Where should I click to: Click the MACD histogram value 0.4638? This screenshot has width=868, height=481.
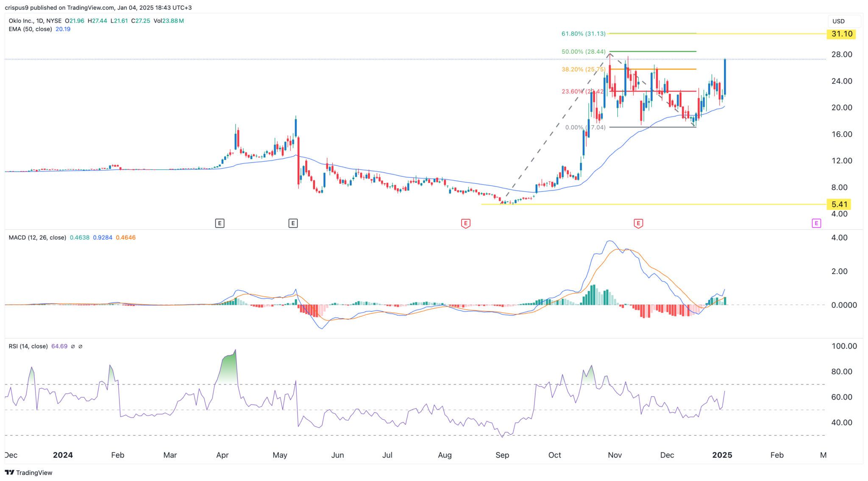tap(80, 238)
